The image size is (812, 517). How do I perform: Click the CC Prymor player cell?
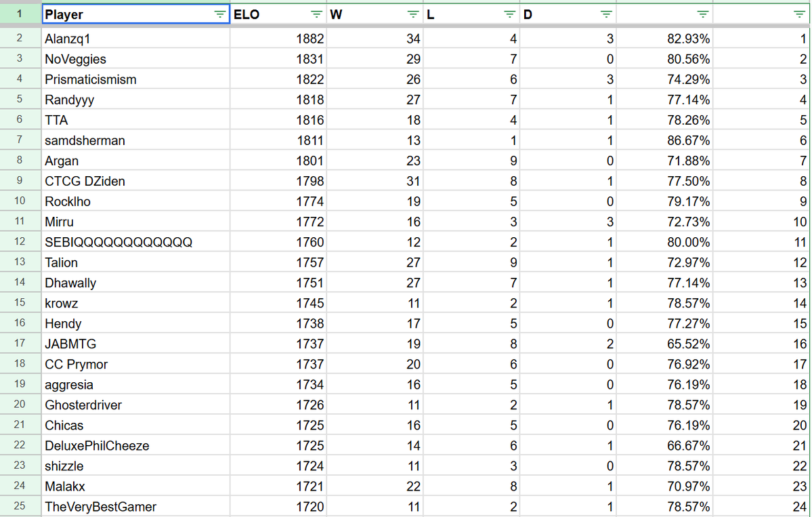(135, 364)
